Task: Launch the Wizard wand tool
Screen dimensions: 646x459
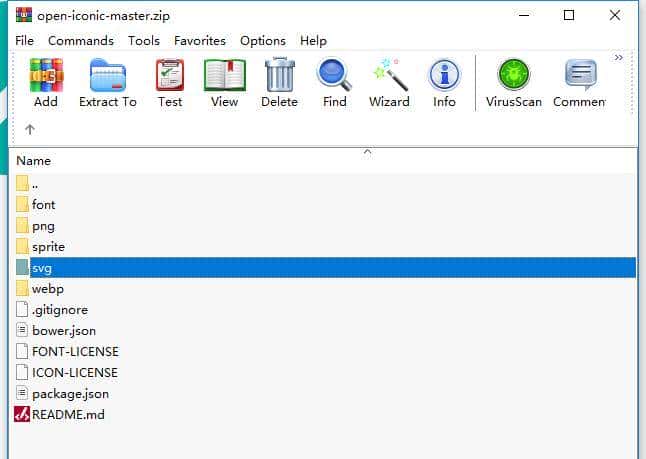Action: (x=389, y=77)
